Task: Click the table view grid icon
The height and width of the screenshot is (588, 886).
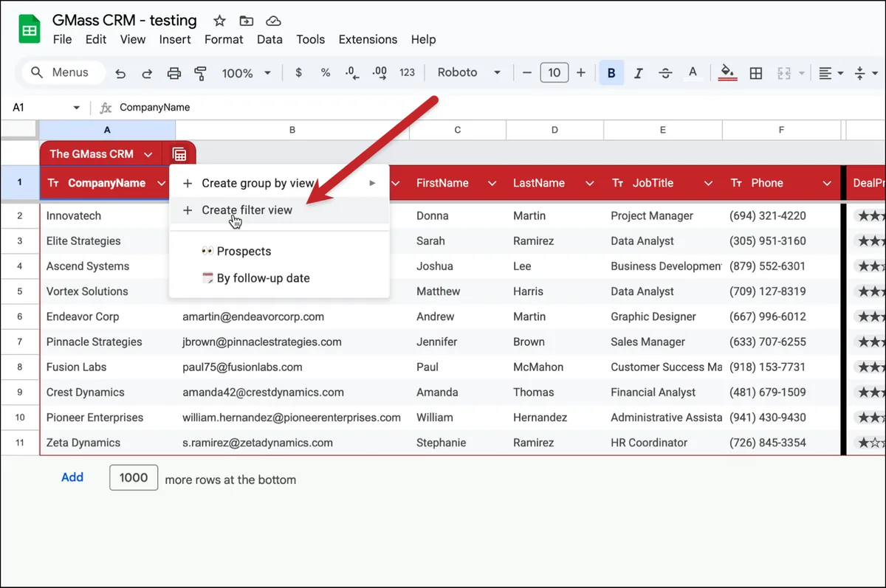Action: [x=179, y=154]
